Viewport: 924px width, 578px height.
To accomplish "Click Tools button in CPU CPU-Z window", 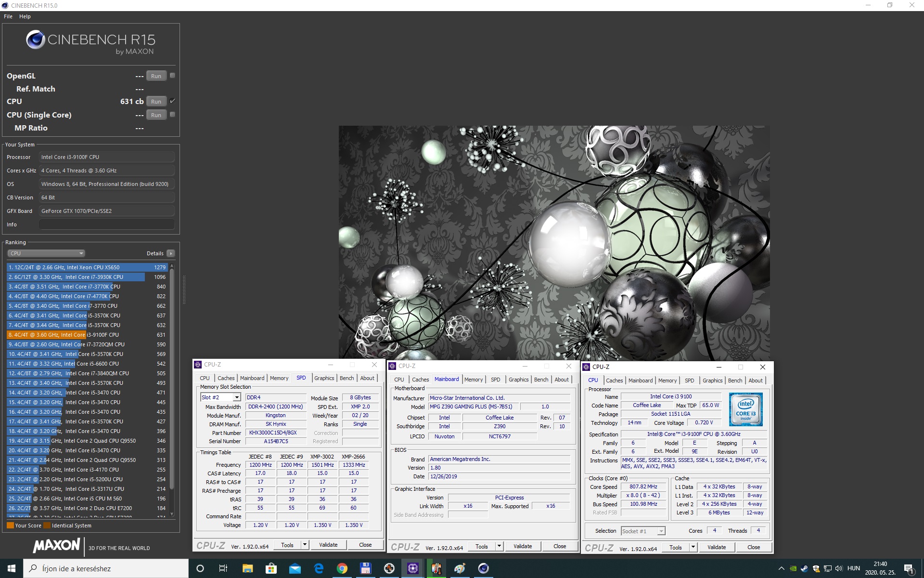I will coord(676,547).
